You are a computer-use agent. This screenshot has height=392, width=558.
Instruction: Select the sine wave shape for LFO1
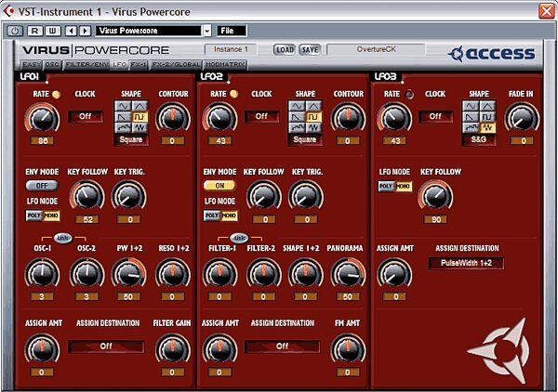[123, 106]
